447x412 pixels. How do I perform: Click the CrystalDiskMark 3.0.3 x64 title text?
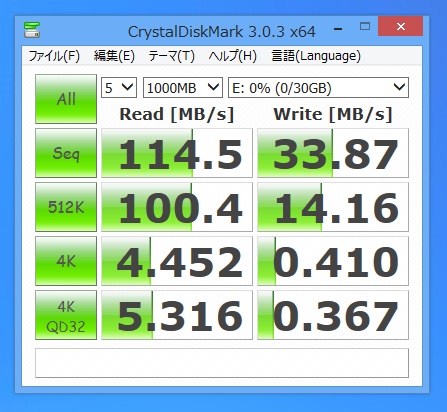click(x=222, y=32)
